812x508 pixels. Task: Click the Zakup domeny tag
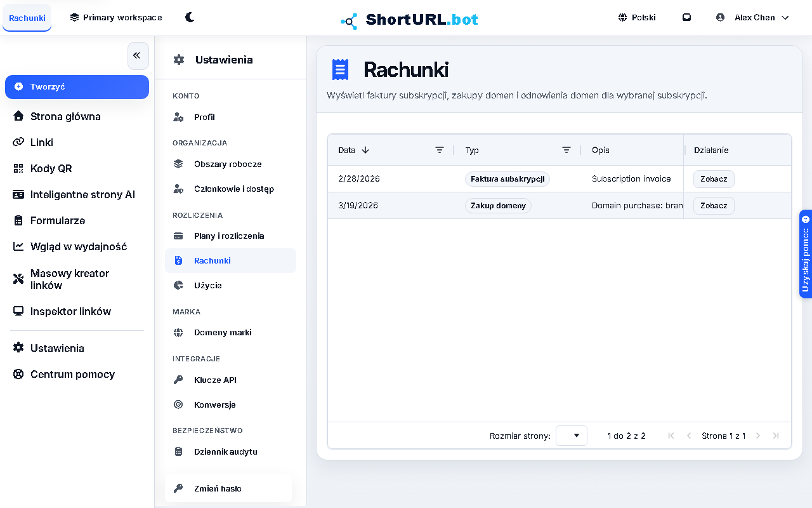[x=498, y=206]
